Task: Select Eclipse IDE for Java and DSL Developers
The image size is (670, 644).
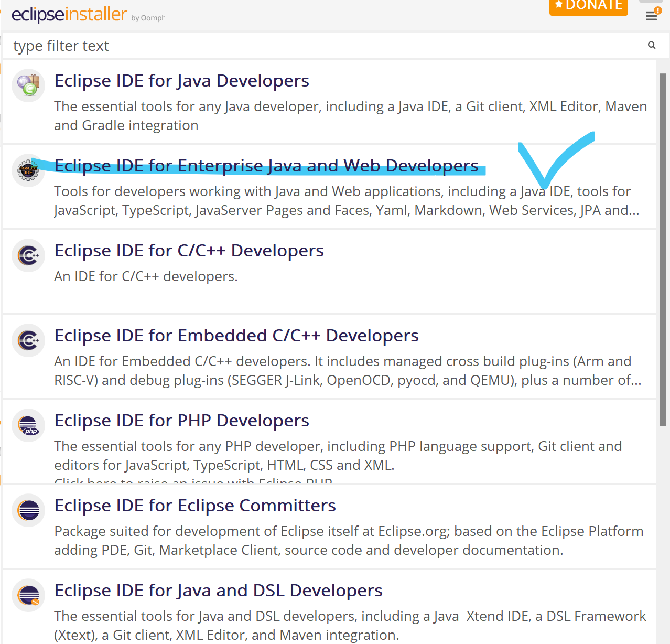Action: click(218, 591)
